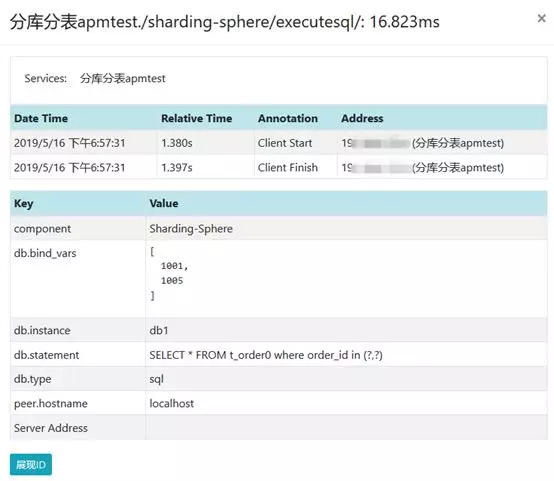This screenshot has height=481, width=554.
Task: Select the Client Finish annotation row
Action: [279, 167]
